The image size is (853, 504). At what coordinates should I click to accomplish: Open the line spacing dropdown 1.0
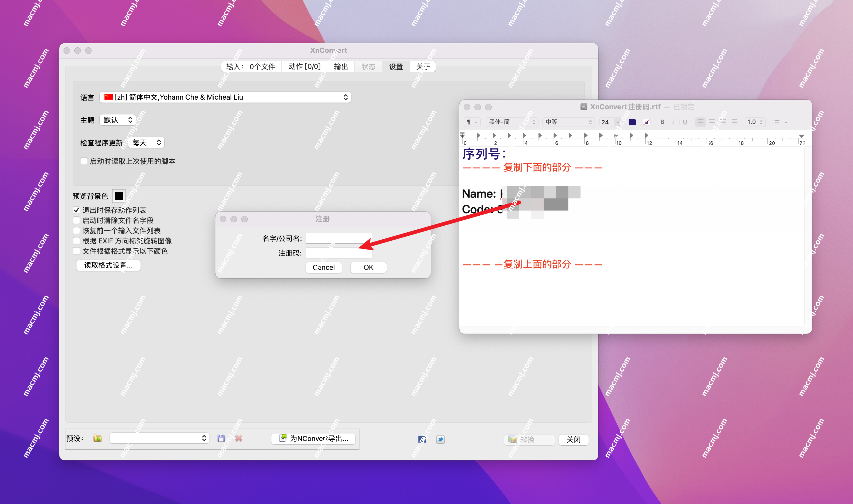pyautogui.click(x=755, y=122)
